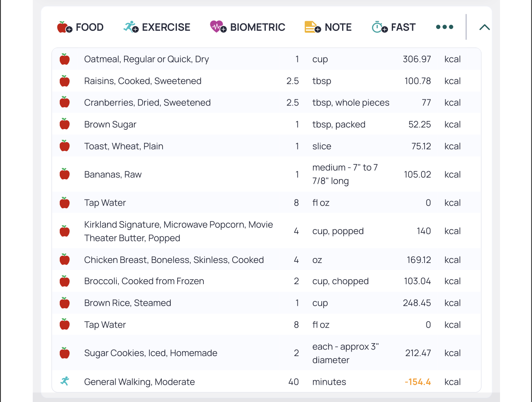Click the apple icon beside Sugar Cookies entry

(65, 353)
